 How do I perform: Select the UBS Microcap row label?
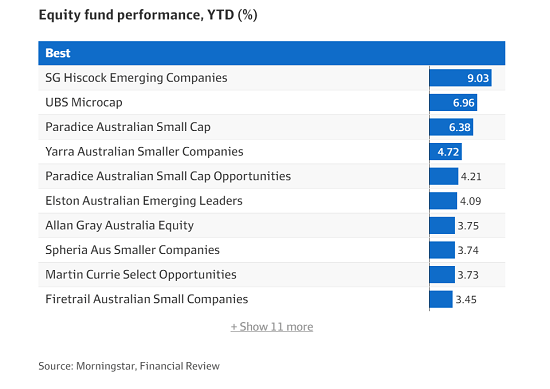(84, 102)
